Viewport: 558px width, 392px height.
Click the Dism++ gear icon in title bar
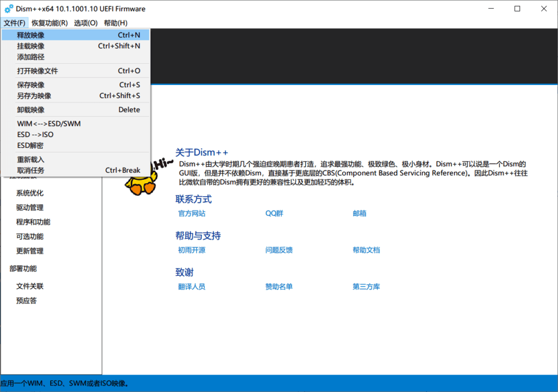[x=9, y=9]
